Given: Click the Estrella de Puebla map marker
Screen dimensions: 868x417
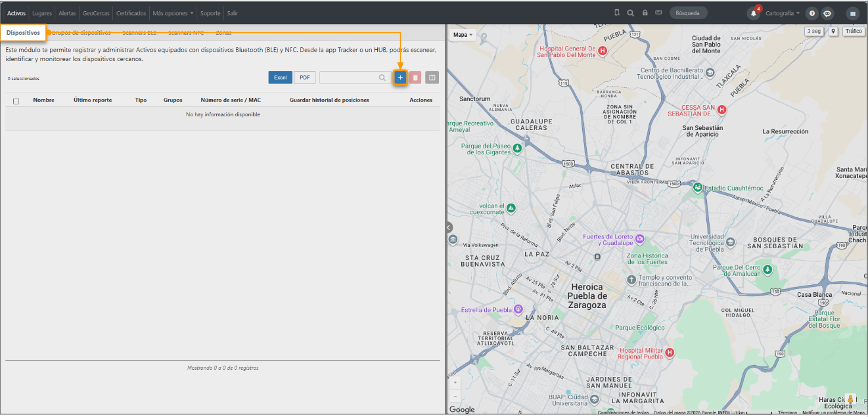Looking at the screenshot, I should (x=518, y=309).
